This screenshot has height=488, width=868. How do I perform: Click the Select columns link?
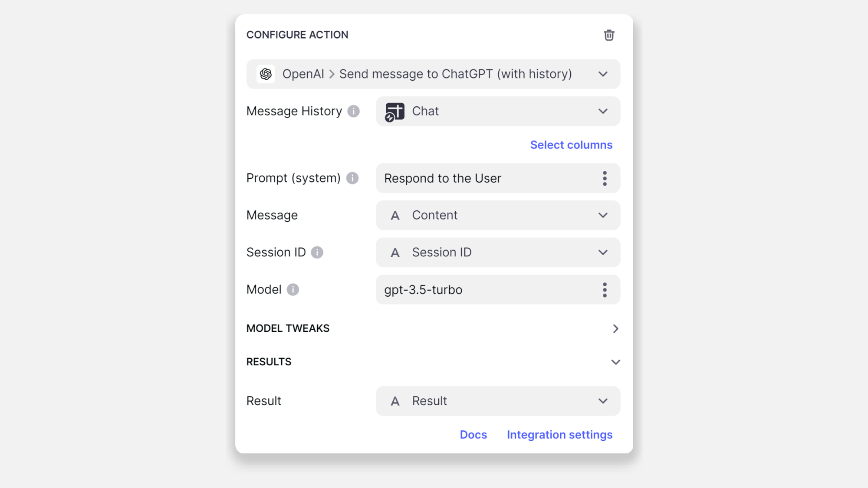tap(571, 145)
